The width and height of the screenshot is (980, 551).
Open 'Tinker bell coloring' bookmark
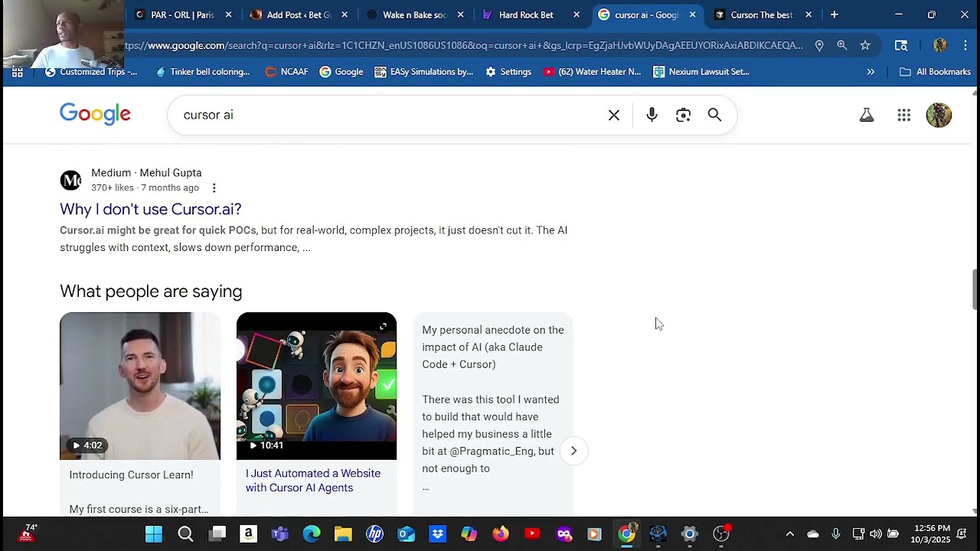(x=203, y=72)
